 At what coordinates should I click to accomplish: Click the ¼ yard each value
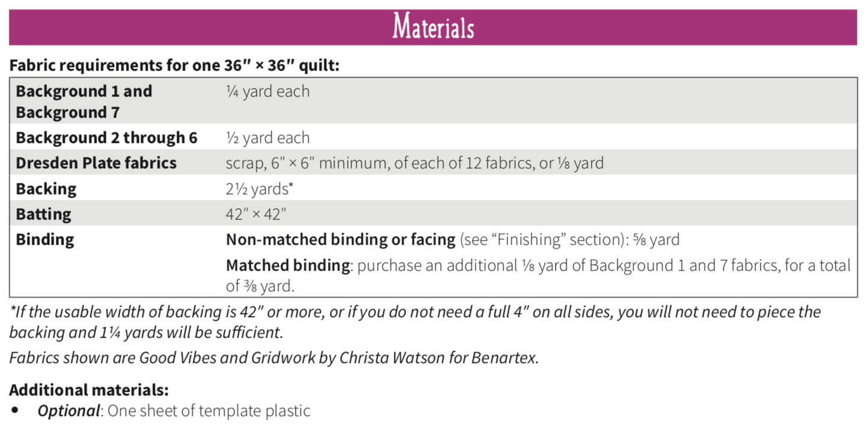[x=268, y=92]
